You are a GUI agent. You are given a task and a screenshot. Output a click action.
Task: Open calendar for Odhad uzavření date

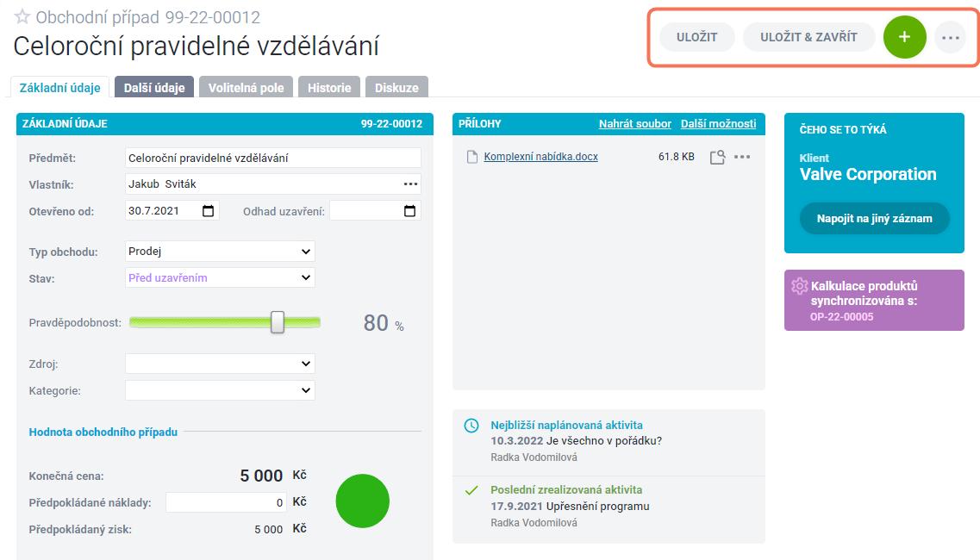pyautogui.click(x=409, y=210)
